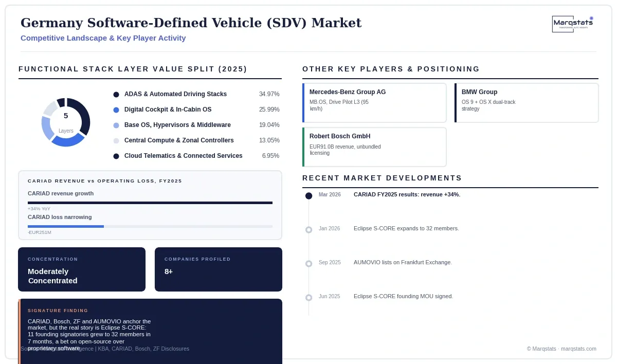
Task: Click 'EUR91.0B revenue, unbundled licensing' text
Action: (x=345, y=150)
